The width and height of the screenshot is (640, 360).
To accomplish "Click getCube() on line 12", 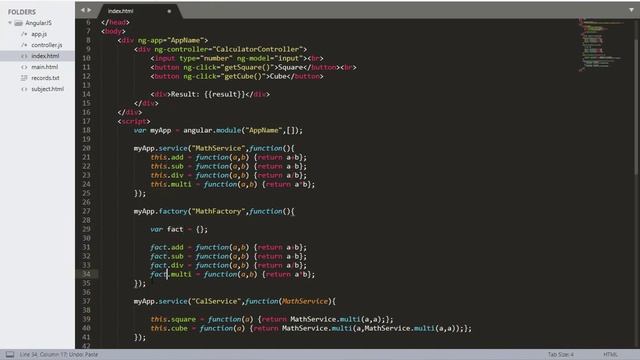I will coord(243,76).
